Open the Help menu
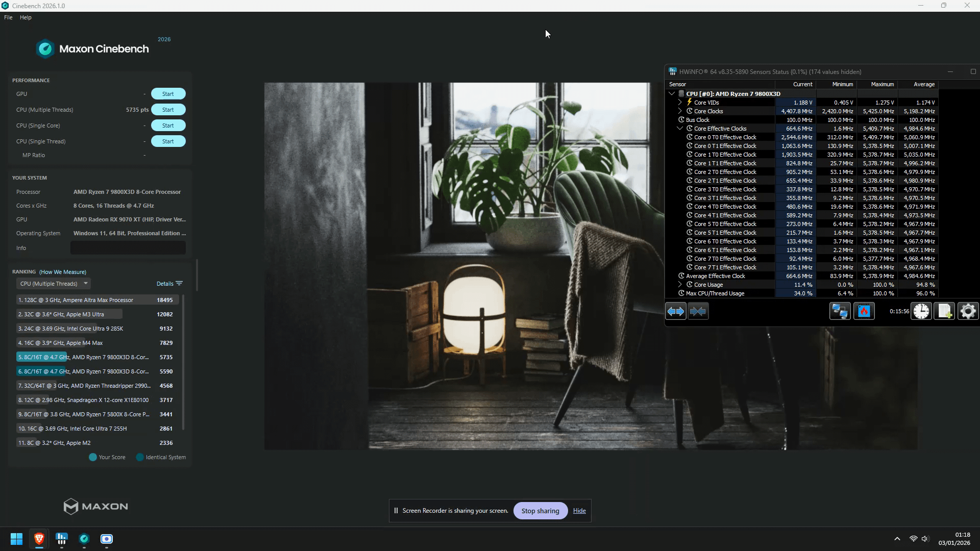 pos(26,17)
